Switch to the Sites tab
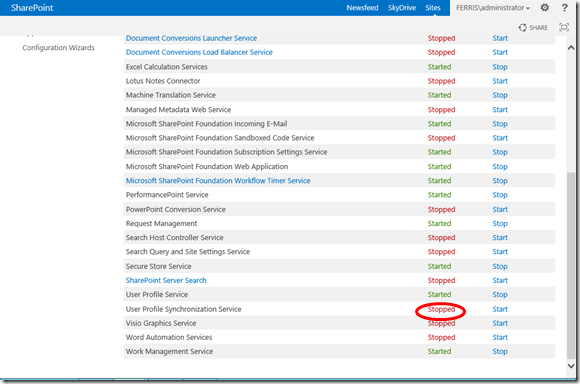The image size is (580, 384). (433, 8)
